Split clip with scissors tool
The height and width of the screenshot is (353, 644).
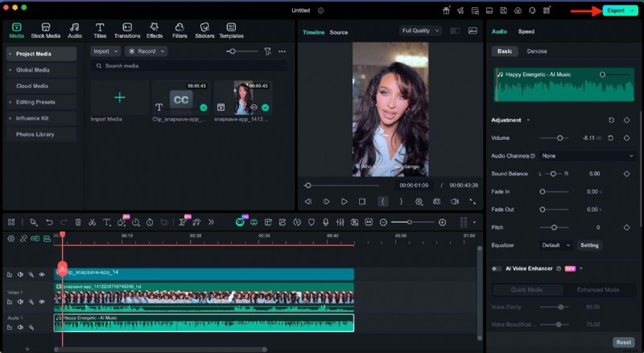pyautogui.click(x=92, y=223)
